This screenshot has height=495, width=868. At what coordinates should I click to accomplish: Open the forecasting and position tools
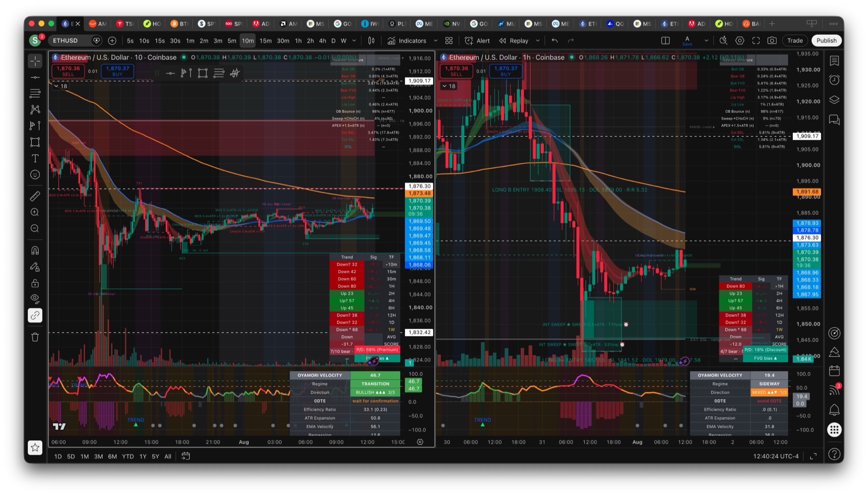[x=35, y=126]
